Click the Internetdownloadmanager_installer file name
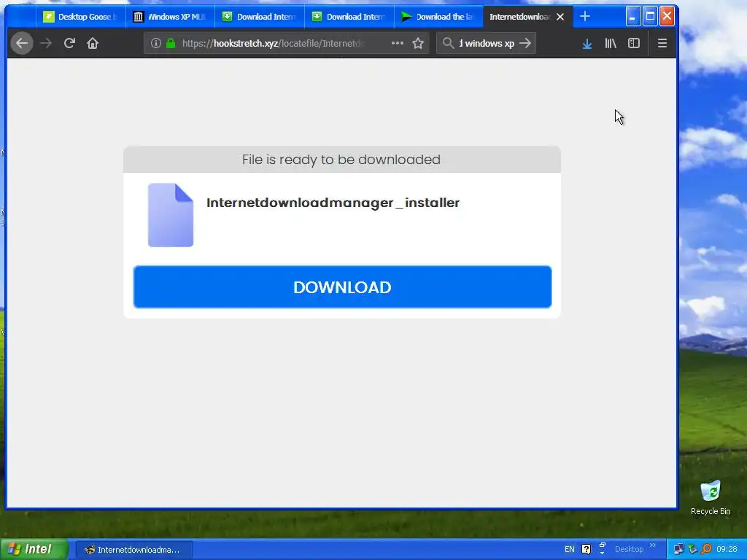The height and width of the screenshot is (560, 747). [x=333, y=203]
